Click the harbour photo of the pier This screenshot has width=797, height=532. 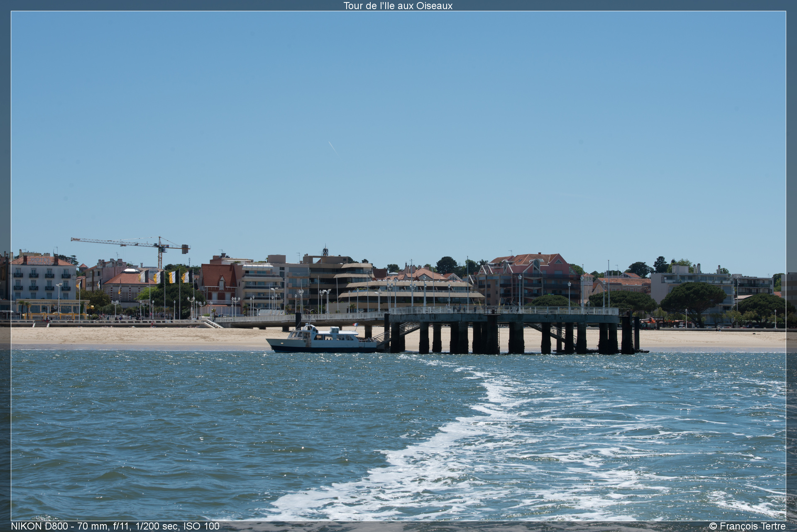[398, 266]
